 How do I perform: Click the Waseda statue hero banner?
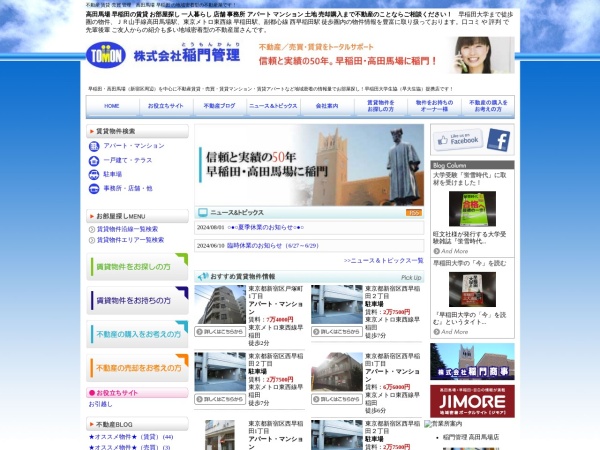309,165
